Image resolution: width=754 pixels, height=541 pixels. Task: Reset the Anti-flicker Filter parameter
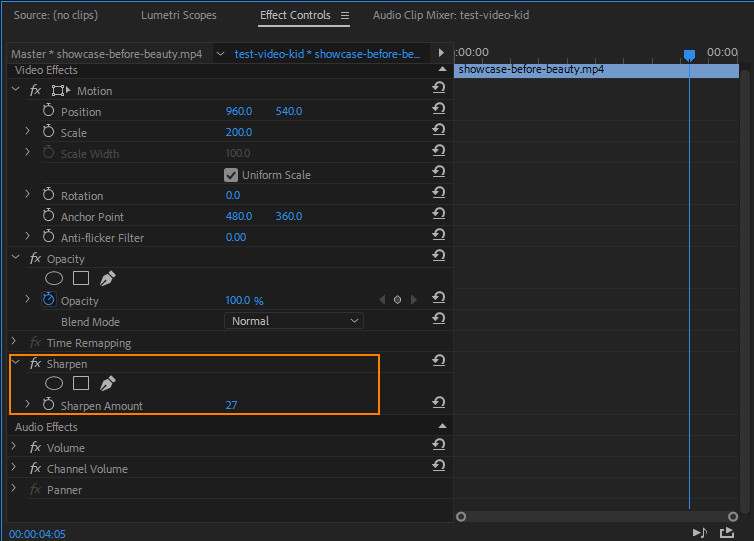439,235
